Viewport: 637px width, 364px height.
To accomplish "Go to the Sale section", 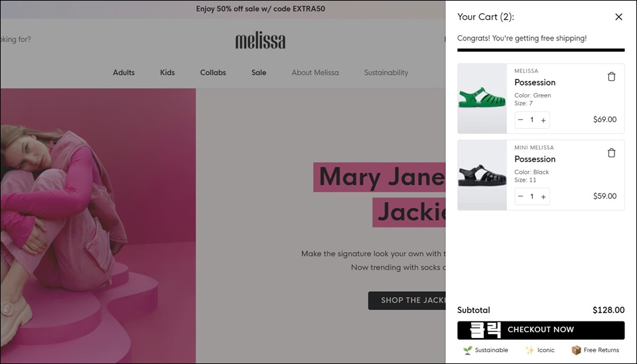I will point(259,73).
